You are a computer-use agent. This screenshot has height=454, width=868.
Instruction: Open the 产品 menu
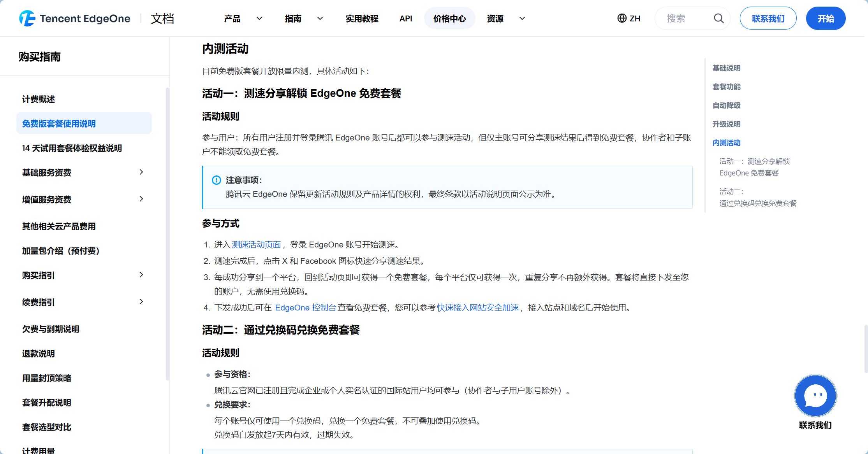coord(232,18)
